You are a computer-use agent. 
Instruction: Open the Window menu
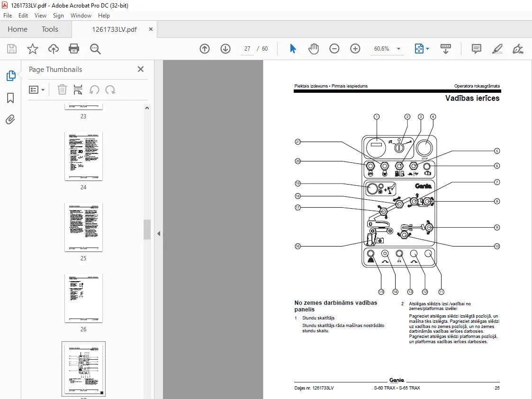click(x=81, y=16)
